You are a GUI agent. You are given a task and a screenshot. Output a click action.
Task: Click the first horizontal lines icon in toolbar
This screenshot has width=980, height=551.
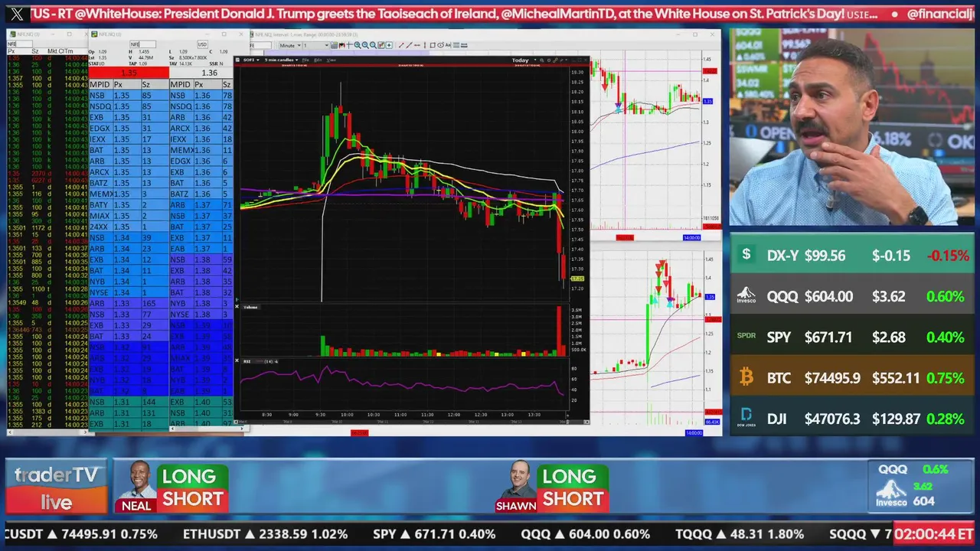click(x=456, y=45)
